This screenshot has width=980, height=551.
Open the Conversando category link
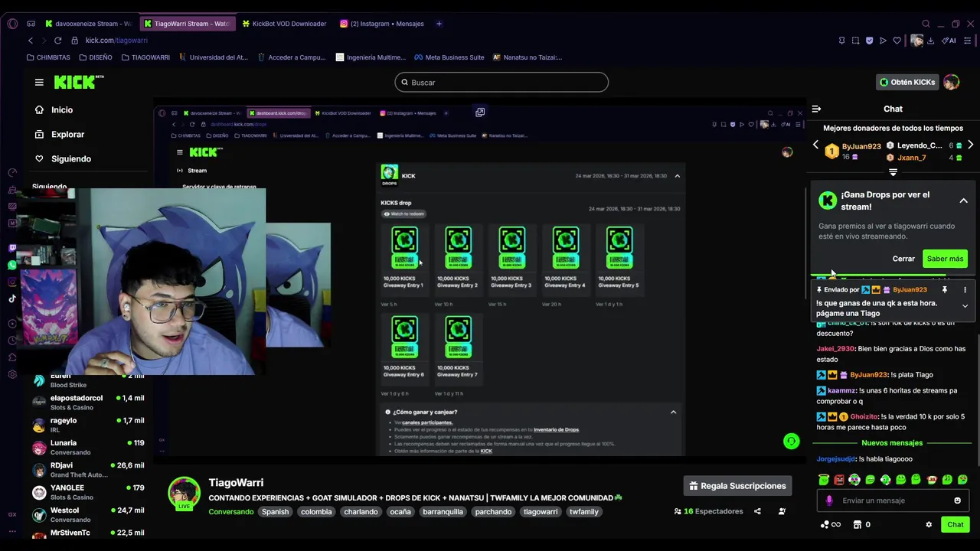[230, 512]
